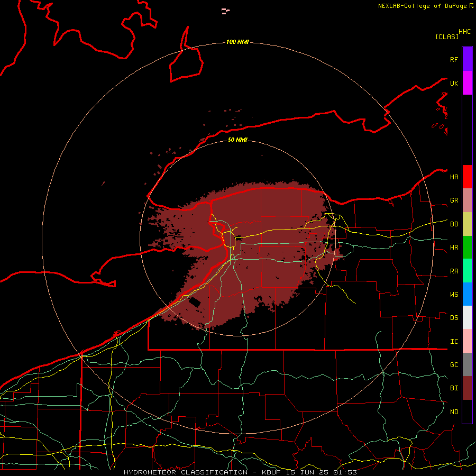Click the GC legend label
The height and width of the screenshot is (476, 476).
tap(454, 365)
